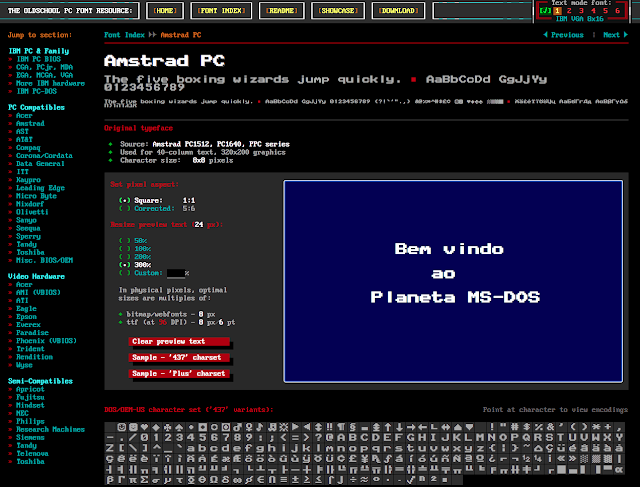The image size is (640, 487).
Task: Pick the male symbol glyph
Action: click(238, 427)
